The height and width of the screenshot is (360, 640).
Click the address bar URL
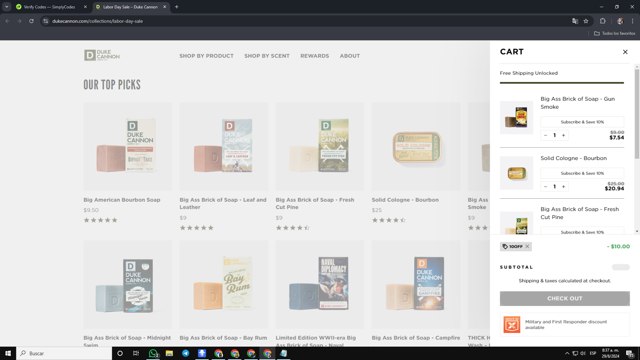point(98,21)
